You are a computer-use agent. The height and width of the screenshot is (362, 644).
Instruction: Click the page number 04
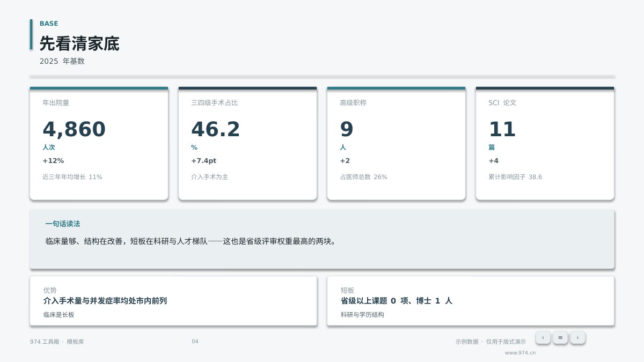195,342
